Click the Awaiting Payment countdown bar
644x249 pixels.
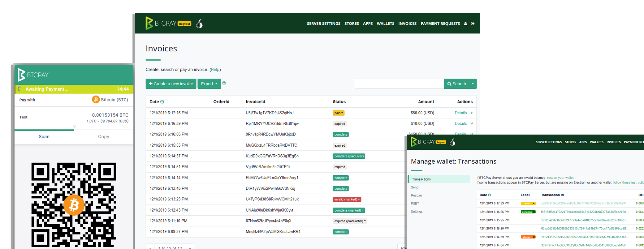[74, 89]
